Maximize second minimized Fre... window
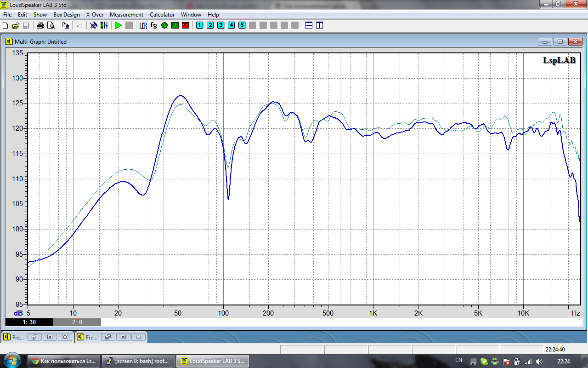This screenshot has height=368, width=588. click(x=123, y=337)
